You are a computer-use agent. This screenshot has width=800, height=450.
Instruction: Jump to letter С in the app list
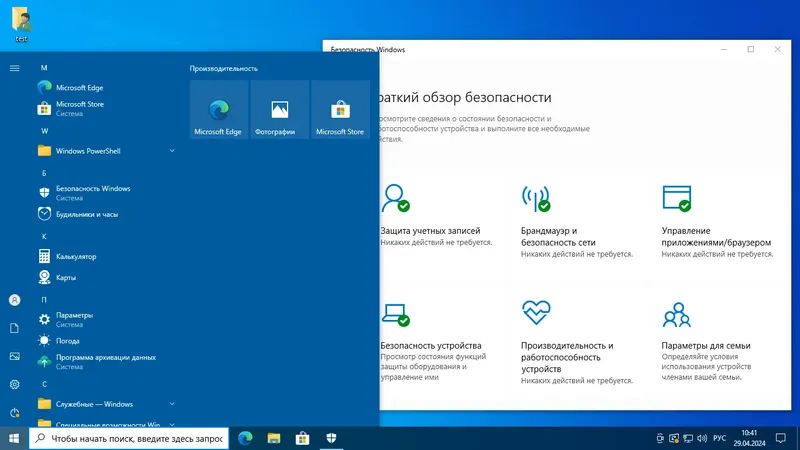(x=44, y=384)
